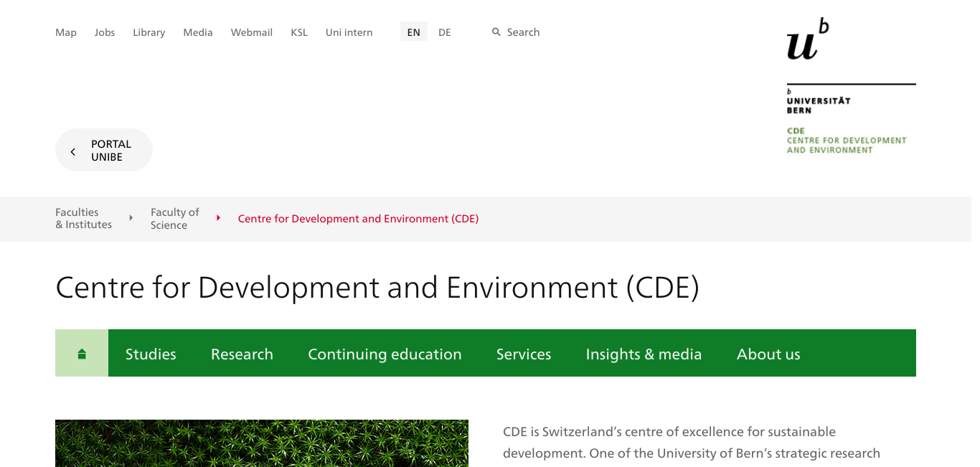Open Faculties & Institutes breadcrumb

pyautogui.click(x=84, y=218)
